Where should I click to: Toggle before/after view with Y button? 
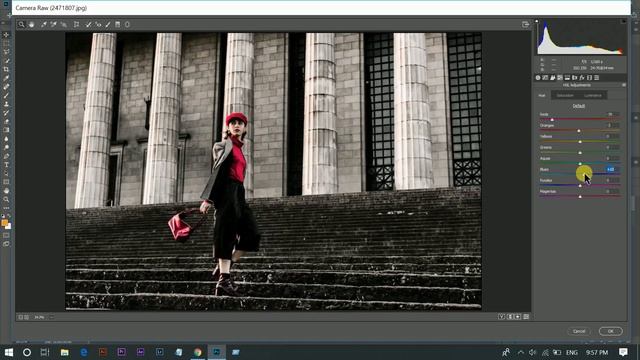(502, 317)
